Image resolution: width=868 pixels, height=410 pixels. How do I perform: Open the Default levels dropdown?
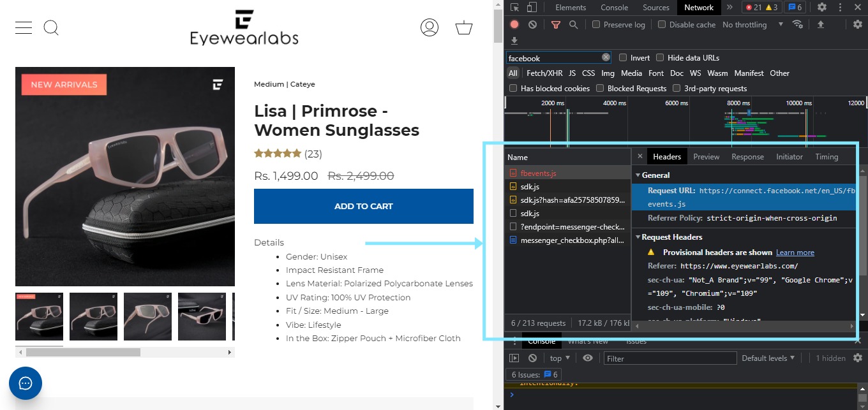[x=768, y=358]
